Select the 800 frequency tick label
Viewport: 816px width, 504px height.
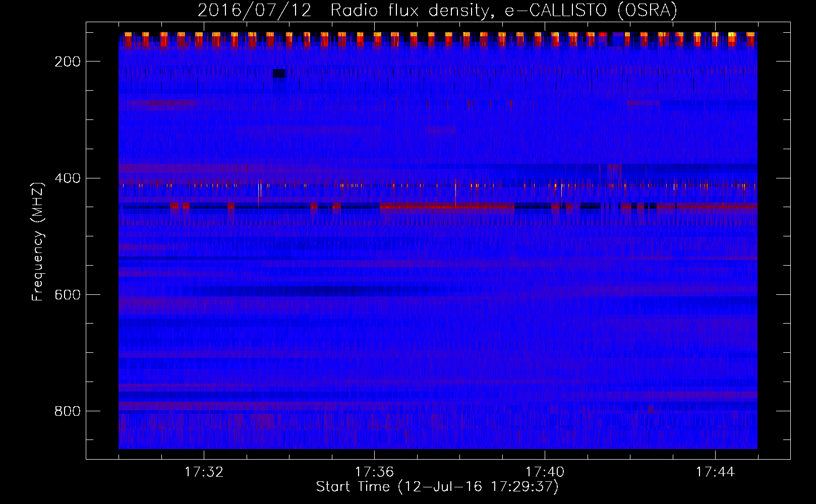click(x=67, y=411)
